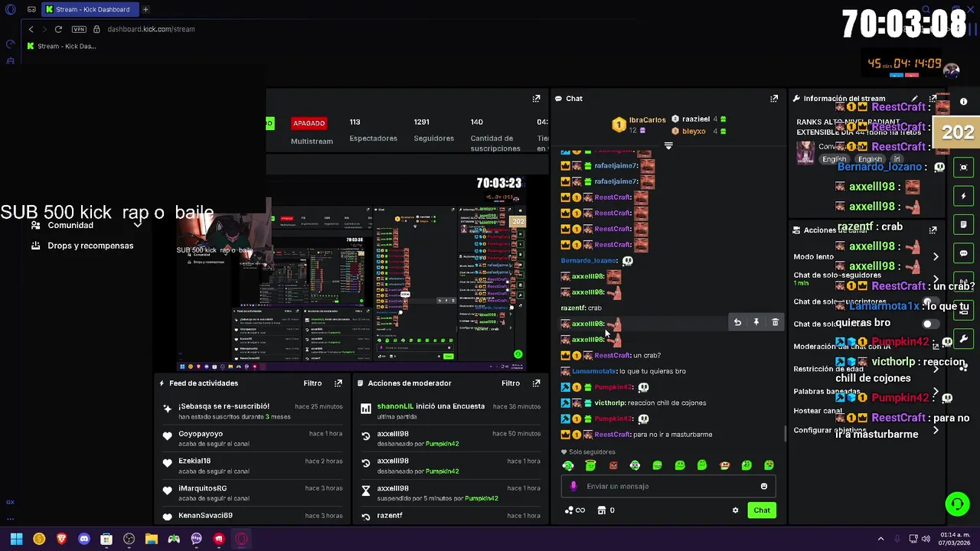This screenshot has width=980, height=551.
Task: Click the channel points infinity icon
Action: click(574, 510)
